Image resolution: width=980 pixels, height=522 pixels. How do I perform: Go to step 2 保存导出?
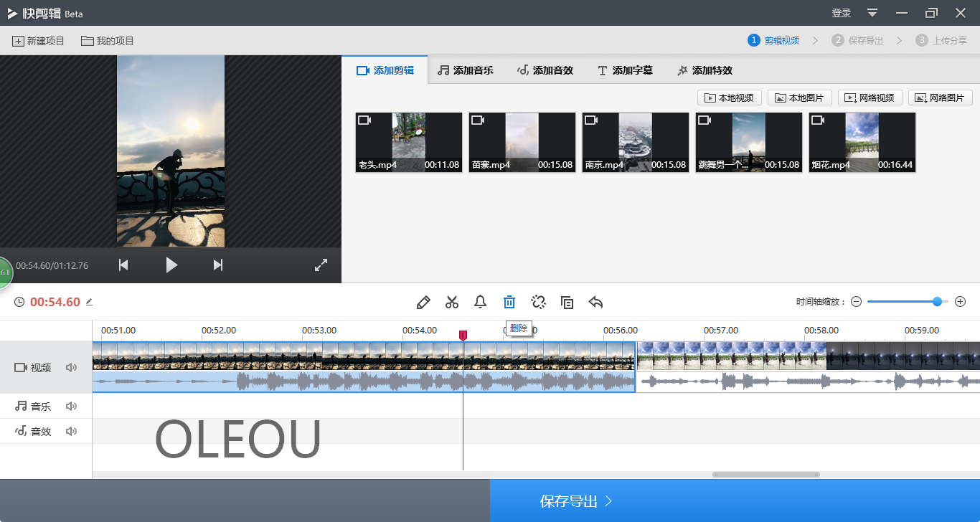click(x=857, y=40)
